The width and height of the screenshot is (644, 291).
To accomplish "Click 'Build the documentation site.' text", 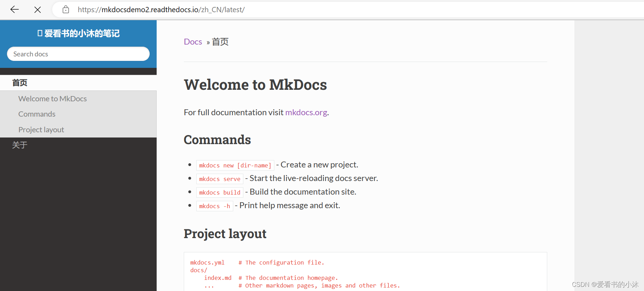I will 303,192.
